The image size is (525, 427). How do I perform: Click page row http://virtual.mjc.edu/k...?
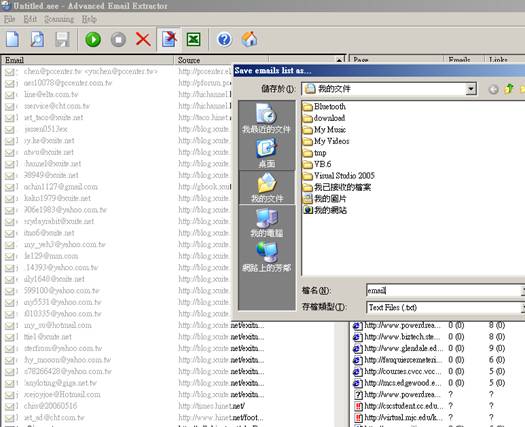[398, 418]
